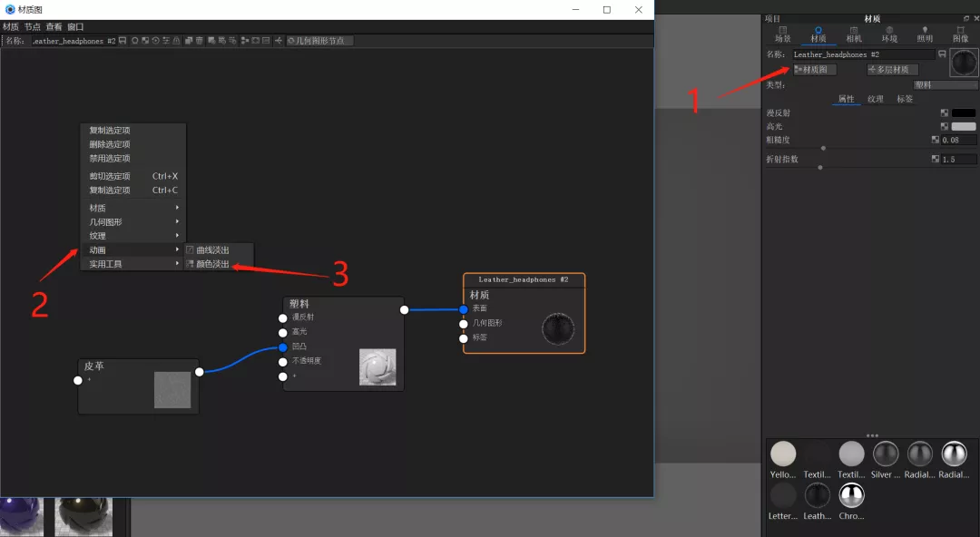Save material to library from the project panel

[942, 54]
